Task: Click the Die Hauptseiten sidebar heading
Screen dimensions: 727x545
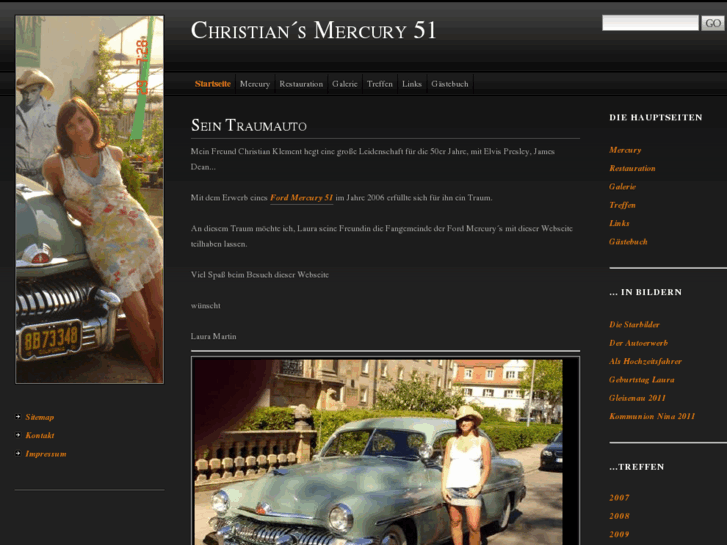Action: pos(656,117)
